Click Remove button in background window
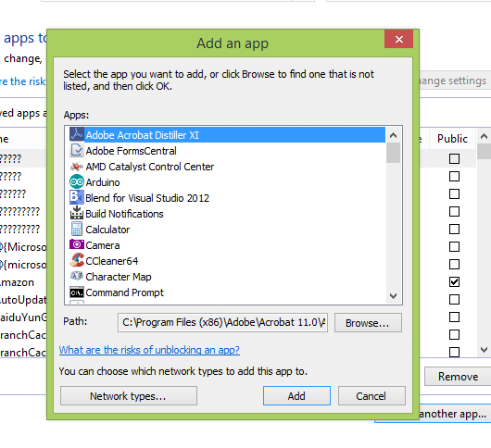This screenshot has height=448, width=491. (x=458, y=377)
